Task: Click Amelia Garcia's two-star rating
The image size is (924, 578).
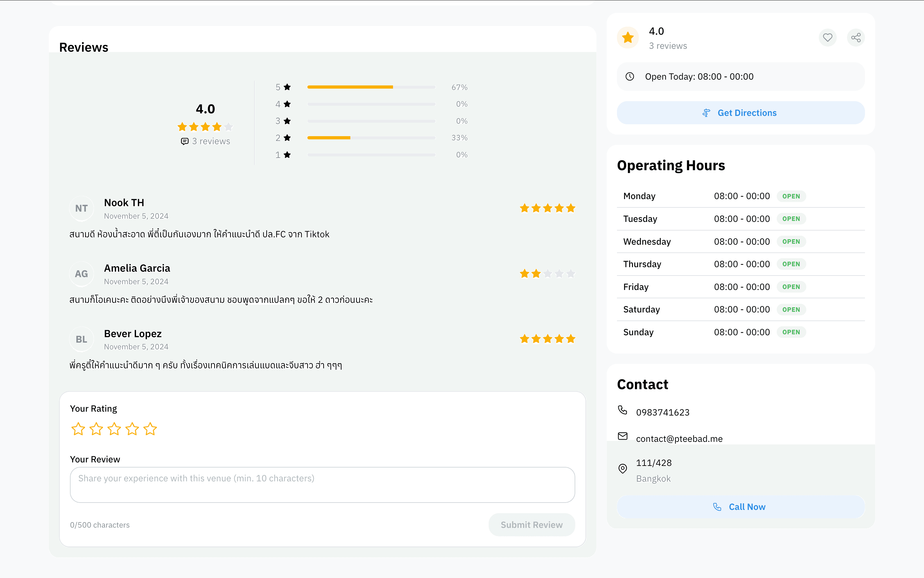Action: [547, 274]
